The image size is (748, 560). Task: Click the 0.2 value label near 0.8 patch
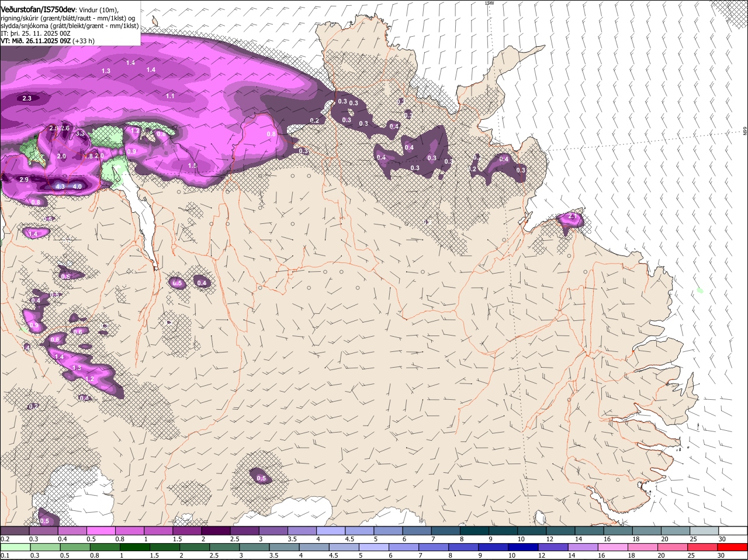314,120
